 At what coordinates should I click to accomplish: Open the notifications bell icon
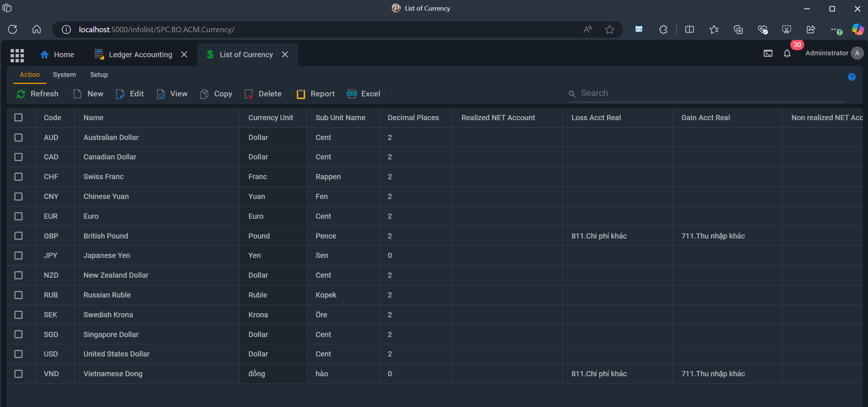(x=787, y=53)
